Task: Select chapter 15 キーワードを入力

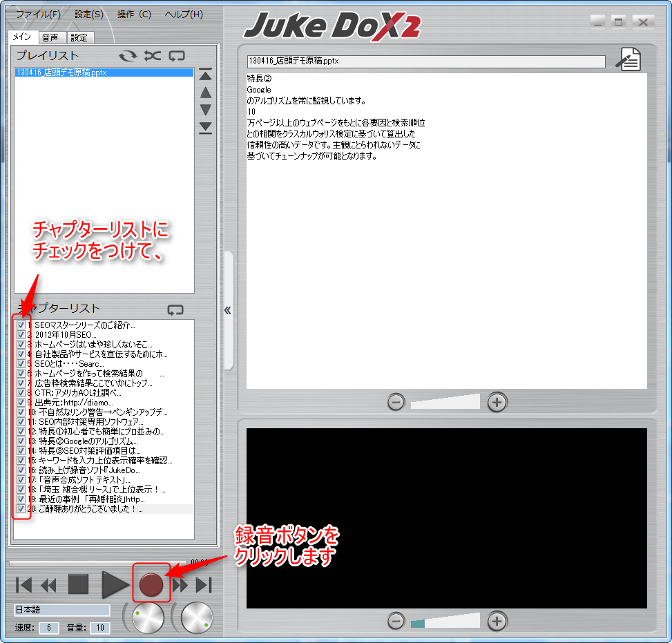Action: coord(106,461)
